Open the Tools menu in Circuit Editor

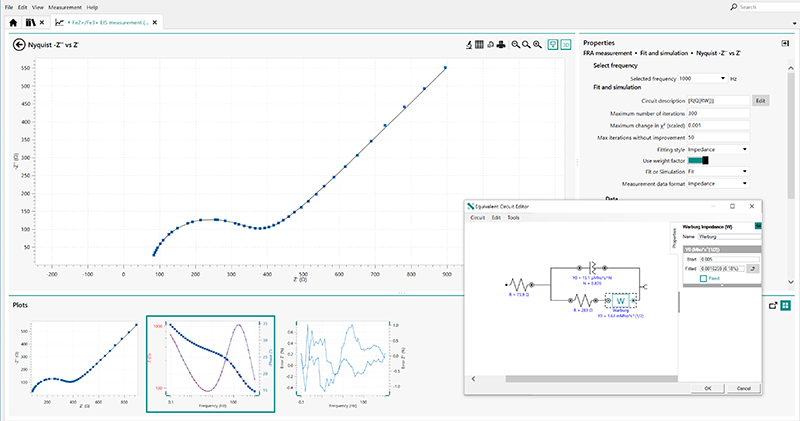pyautogui.click(x=513, y=217)
